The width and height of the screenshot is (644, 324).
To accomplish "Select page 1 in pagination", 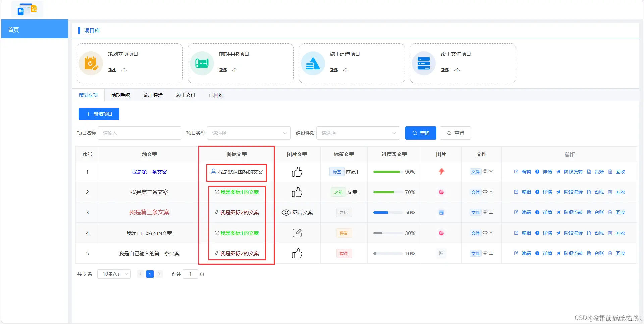I will tap(150, 274).
